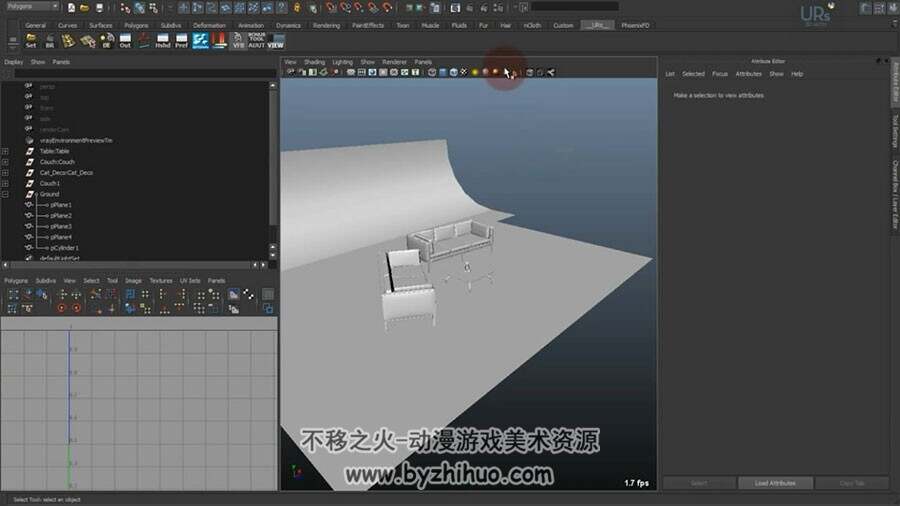Image resolution: width=900 pixels, height=506 pixels.
Task: Open the Polygons menu set dropdown
Action: pos(32,6)
